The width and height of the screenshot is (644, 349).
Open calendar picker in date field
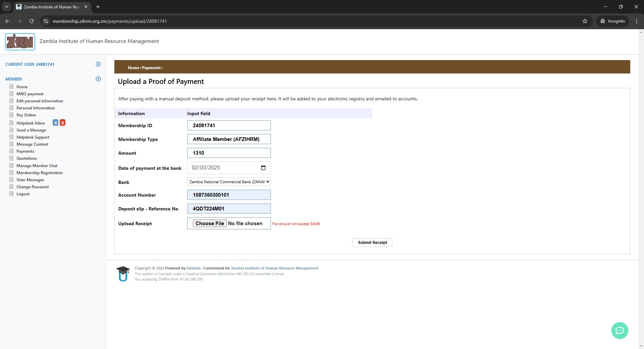[x=263, y=168]
